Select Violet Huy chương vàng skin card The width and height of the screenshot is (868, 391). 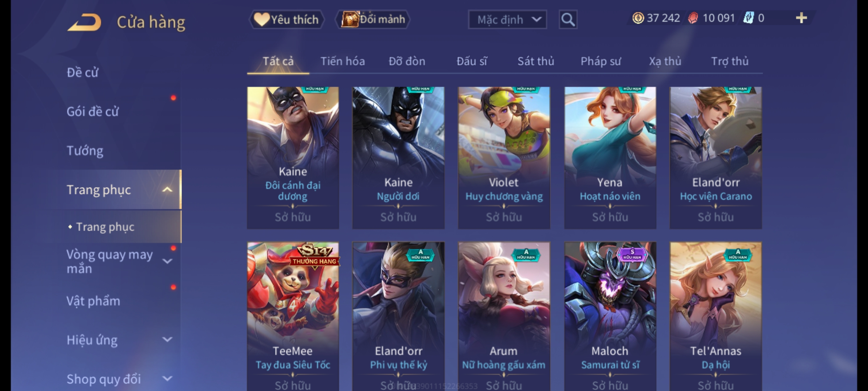point(504,157)
